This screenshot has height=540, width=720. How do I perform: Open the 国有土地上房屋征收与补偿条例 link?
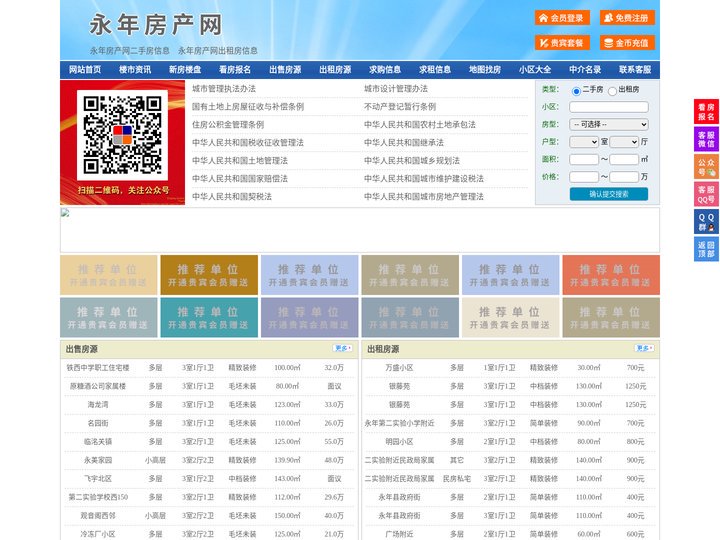(248, 107)
